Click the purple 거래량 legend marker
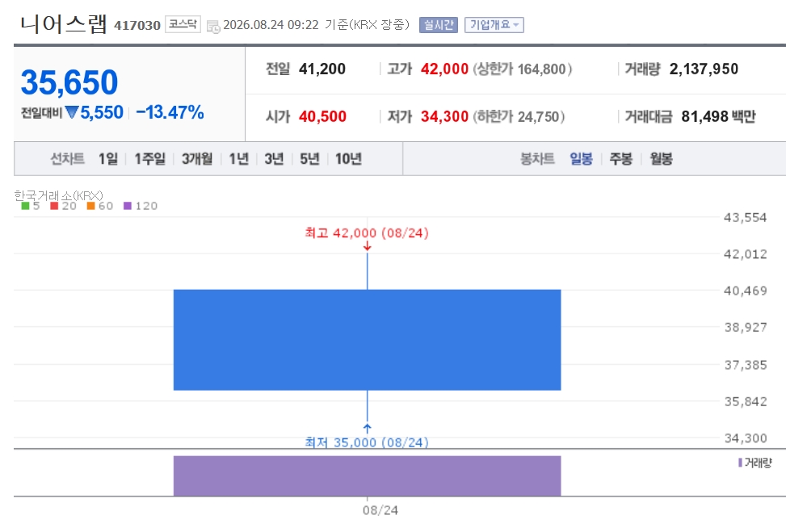The image size is (786, 532). [740, 463]
